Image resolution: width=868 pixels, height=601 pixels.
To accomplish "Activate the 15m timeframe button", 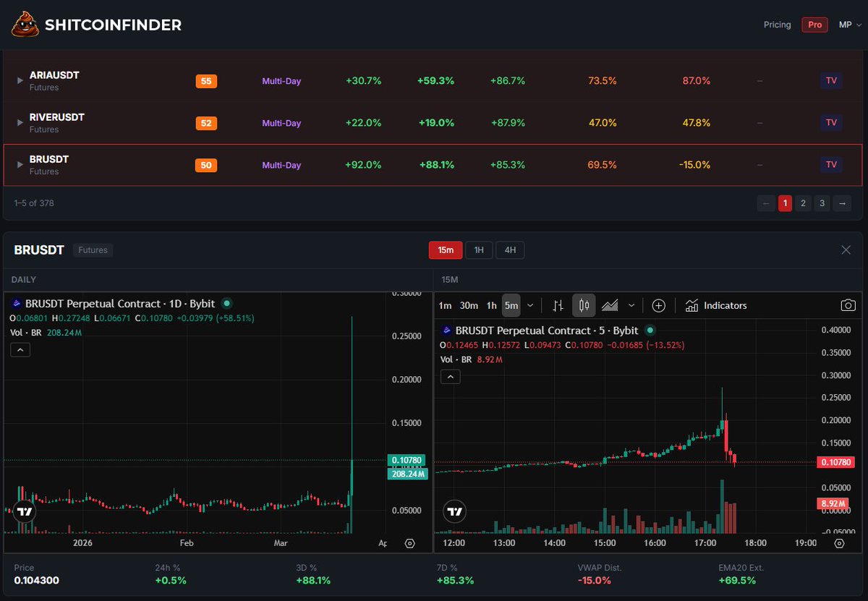I will 445,250.
